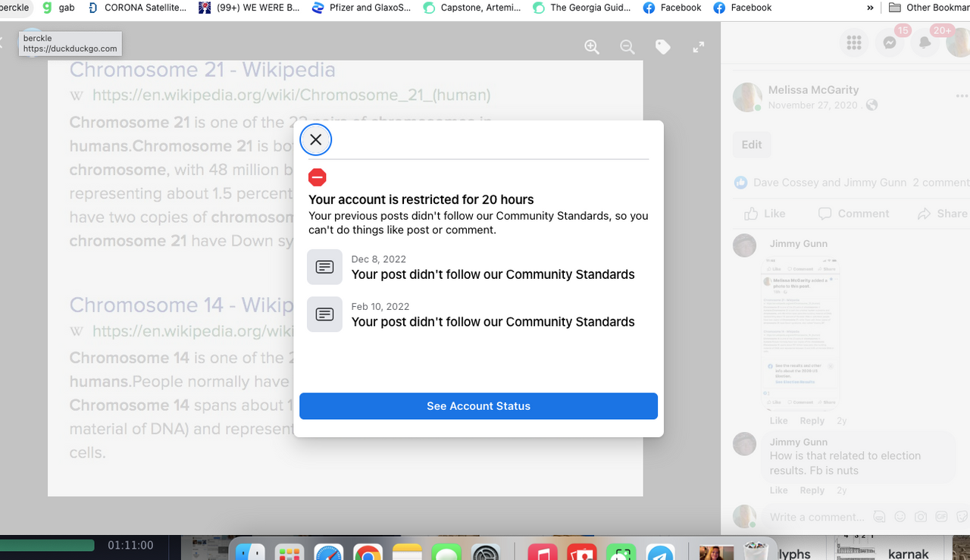View who reacted: Dave Cossey and Jimmy Gunn

tap(830, 183)
